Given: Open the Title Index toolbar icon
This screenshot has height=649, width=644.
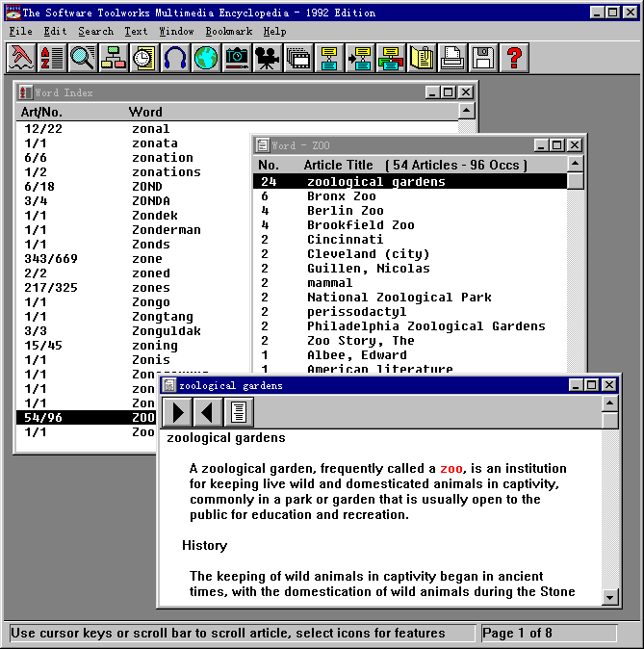Looking at the screenshot, I should point(20,58).
